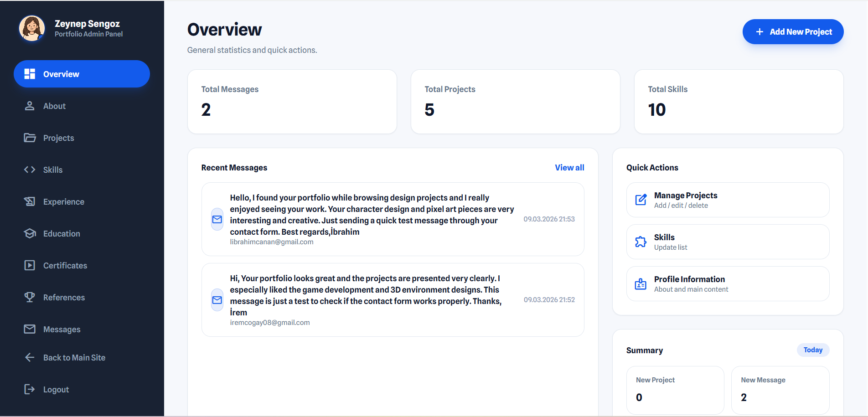Viewport: 868px width, 417px height.
Task: Click the Skills puzzle piece icon
Action: [641, 242]
